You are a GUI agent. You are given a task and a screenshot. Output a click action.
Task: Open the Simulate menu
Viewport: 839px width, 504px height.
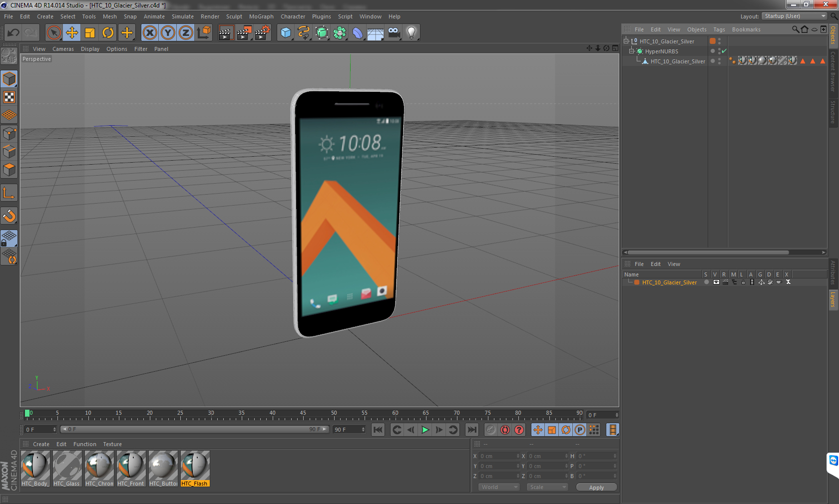(183, 16)
